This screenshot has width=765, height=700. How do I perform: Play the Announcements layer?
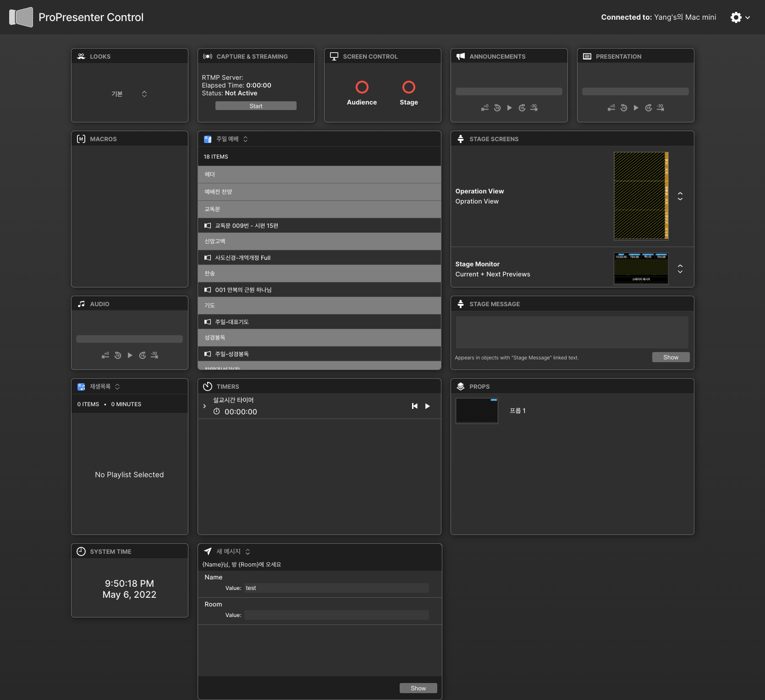pos(509,108)
